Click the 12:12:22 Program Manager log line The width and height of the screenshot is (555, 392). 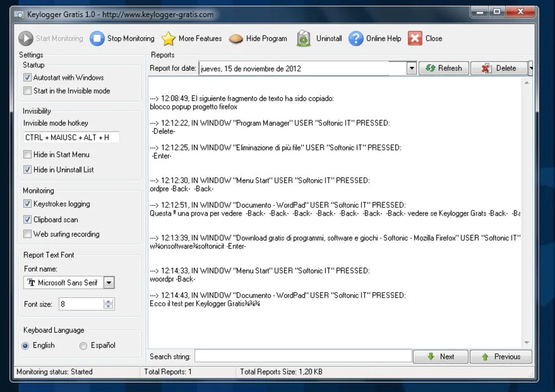270,123
